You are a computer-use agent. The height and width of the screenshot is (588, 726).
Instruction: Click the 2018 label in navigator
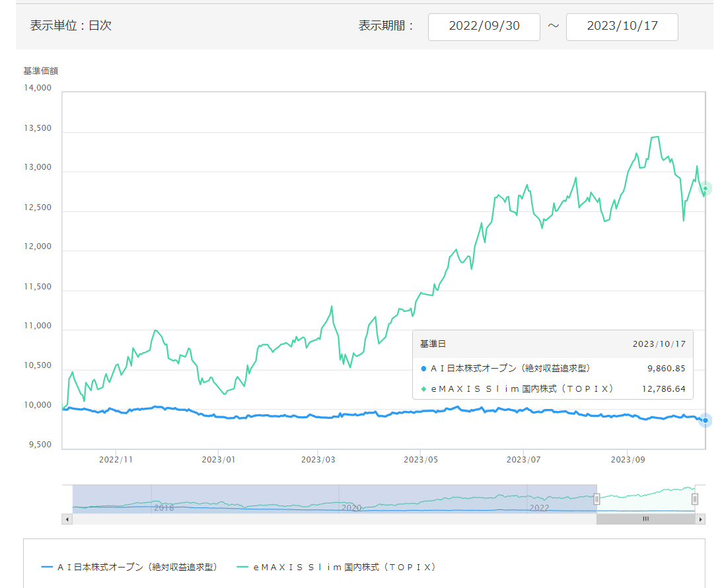click(164, 507)
